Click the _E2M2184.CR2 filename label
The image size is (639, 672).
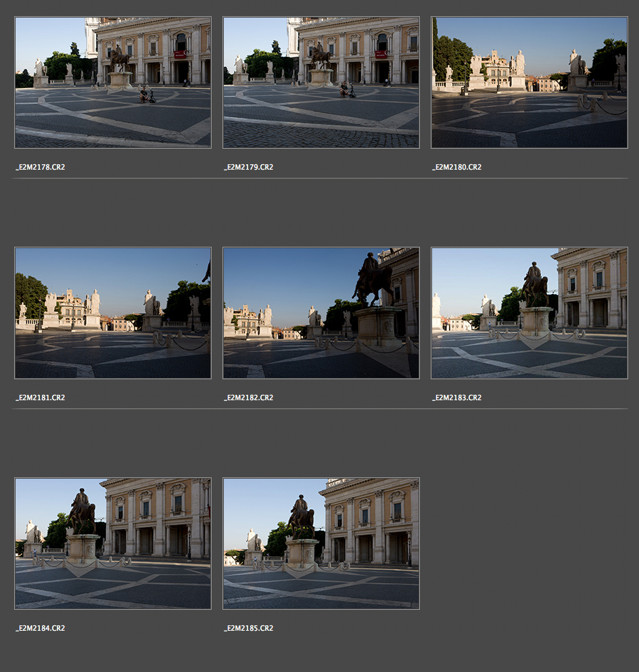click(x=41, y=628)
